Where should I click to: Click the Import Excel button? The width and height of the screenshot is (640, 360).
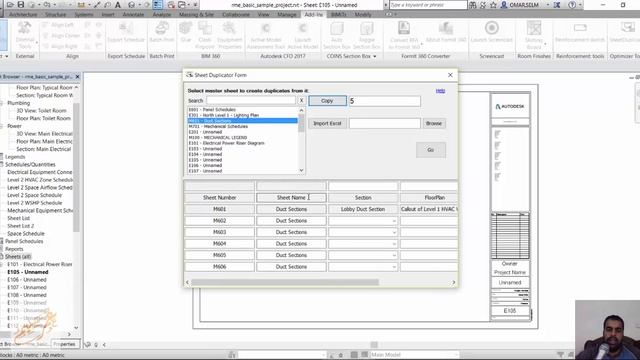[x=327, y=123]
